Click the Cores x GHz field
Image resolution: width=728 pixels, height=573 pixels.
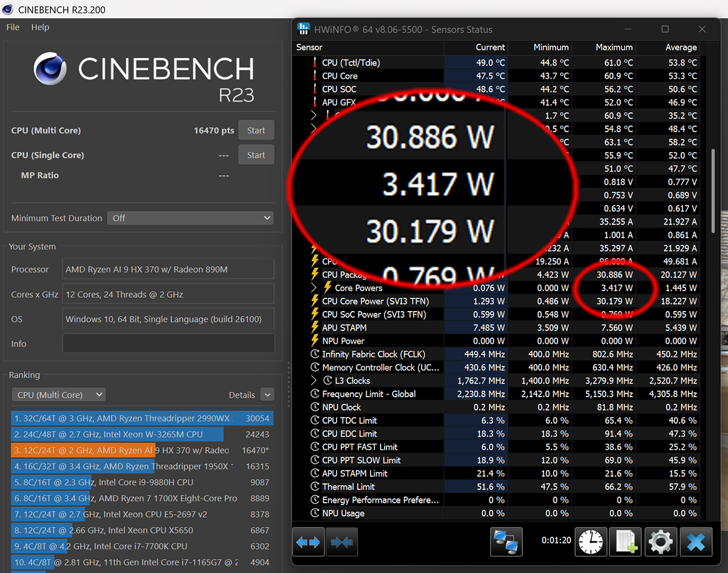tap(168, 294)
